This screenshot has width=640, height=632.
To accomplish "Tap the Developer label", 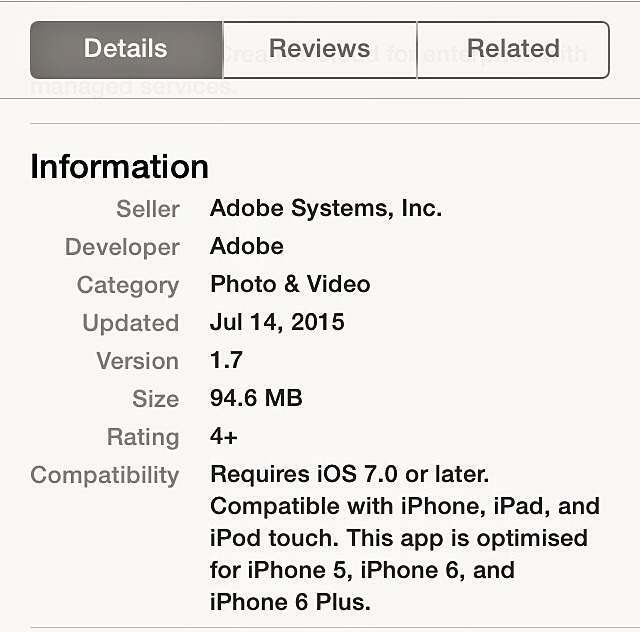I will pyautogui.click(x=122, y=247).
